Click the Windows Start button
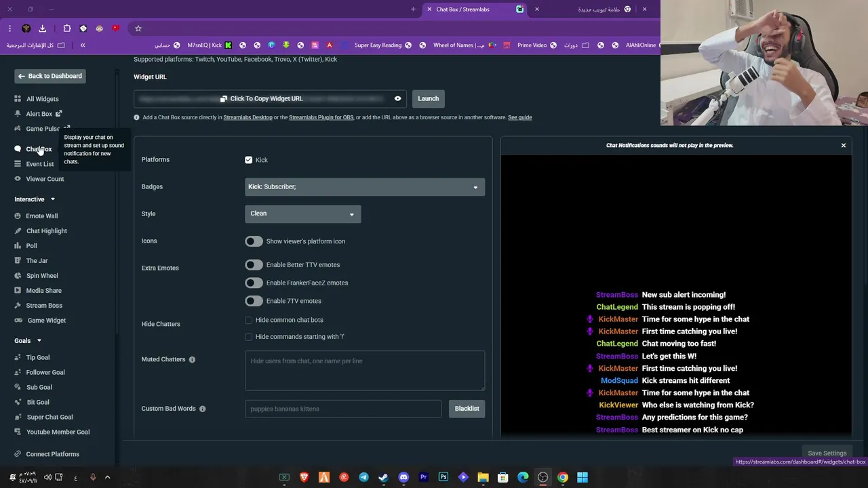Image resolution: width=868 pixels, height=488 pixels. (583, 477)
